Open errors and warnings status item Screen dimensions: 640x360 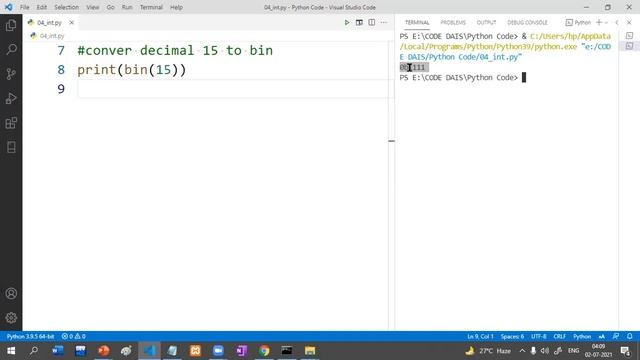[73, 336]
